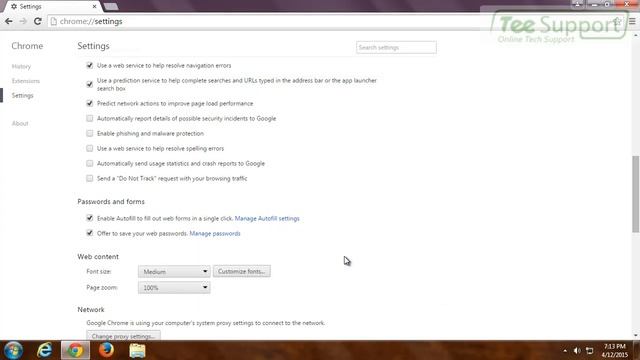640x360 pixels.
Task: Launch Firefox from the taskbar
Action: [106, 350]
